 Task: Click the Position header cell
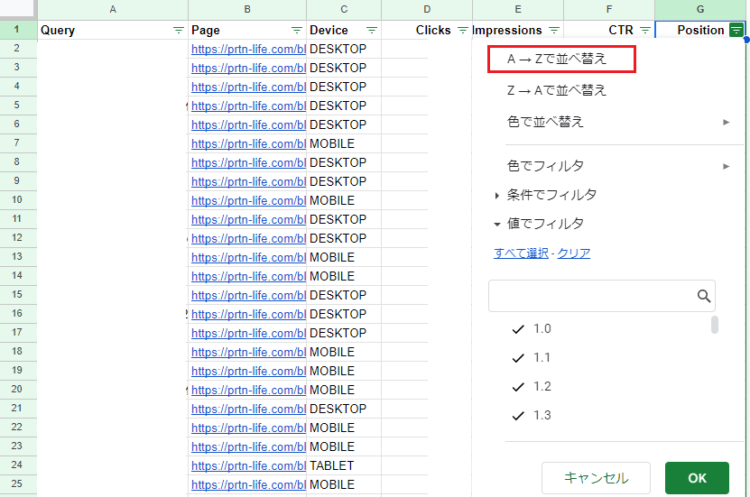tap(700, 30)
